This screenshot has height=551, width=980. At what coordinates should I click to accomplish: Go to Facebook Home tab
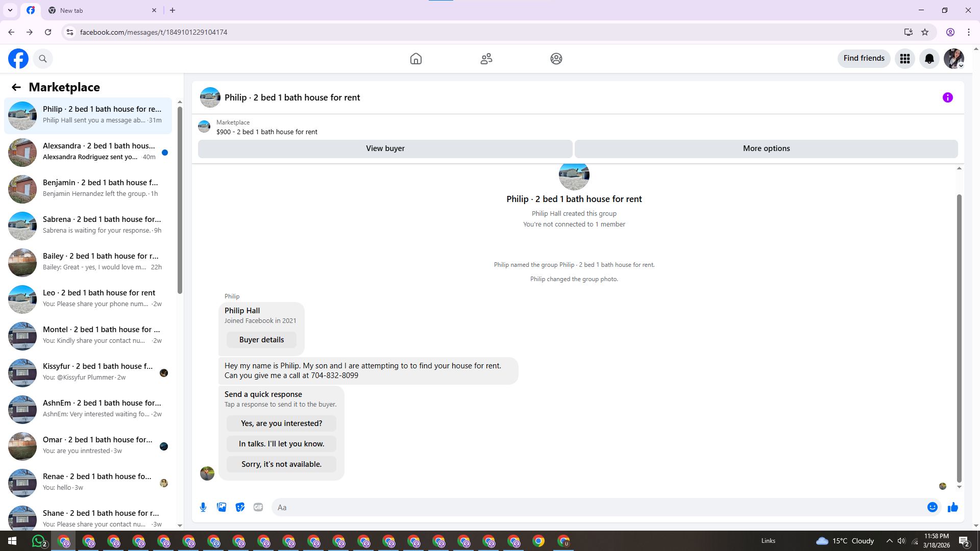point(415,59)
